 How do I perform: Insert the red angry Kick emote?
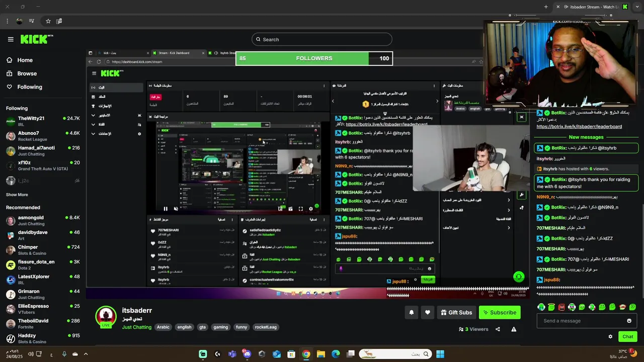click(561, 307)
